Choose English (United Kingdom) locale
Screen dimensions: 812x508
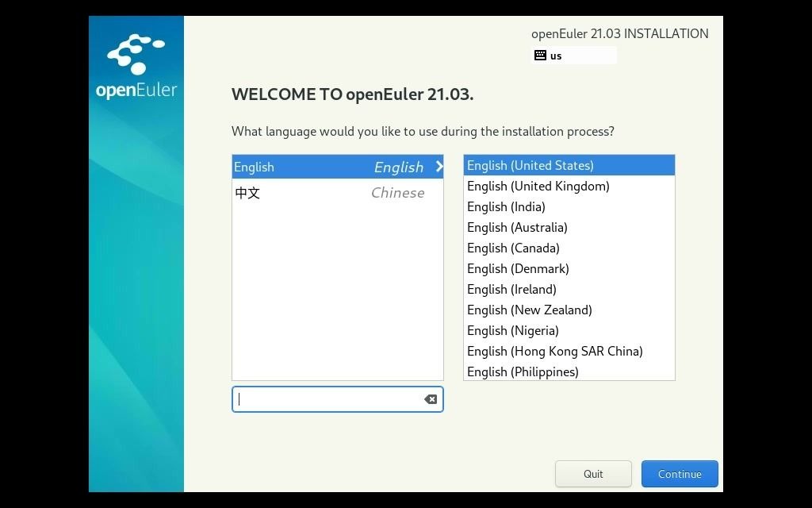point(569,186)
